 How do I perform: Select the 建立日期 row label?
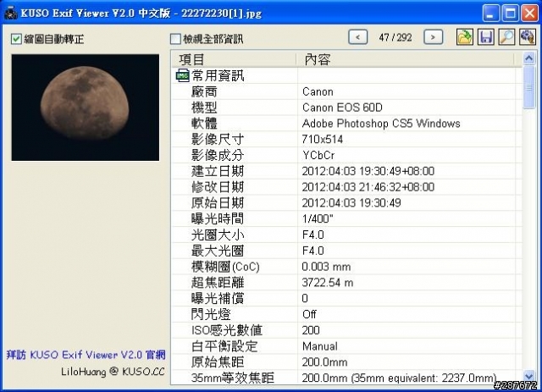pos(218,171)
